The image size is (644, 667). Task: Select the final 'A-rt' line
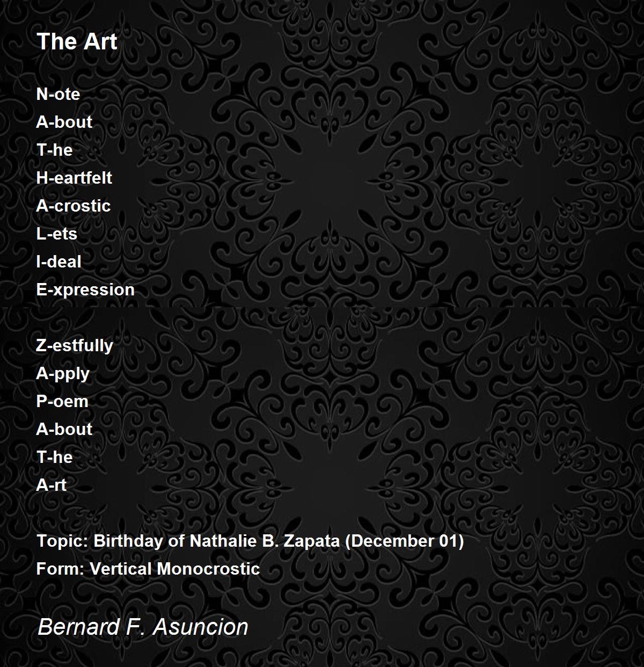(x=52, y=485)
